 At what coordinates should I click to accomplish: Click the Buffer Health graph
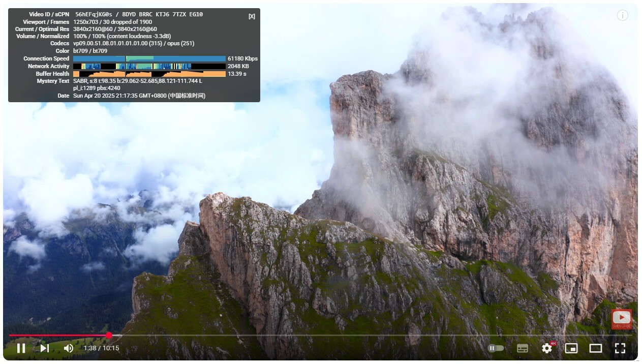[149, 74]
